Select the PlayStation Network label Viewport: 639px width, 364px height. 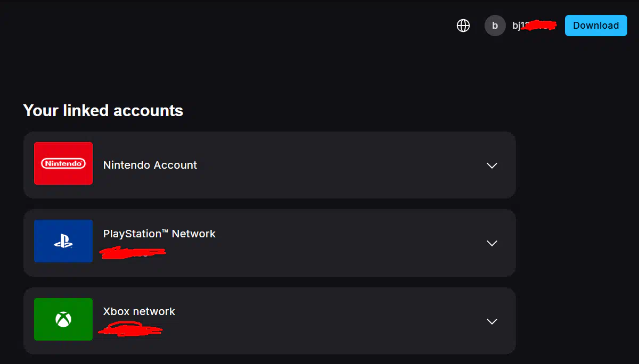(159, 234)
